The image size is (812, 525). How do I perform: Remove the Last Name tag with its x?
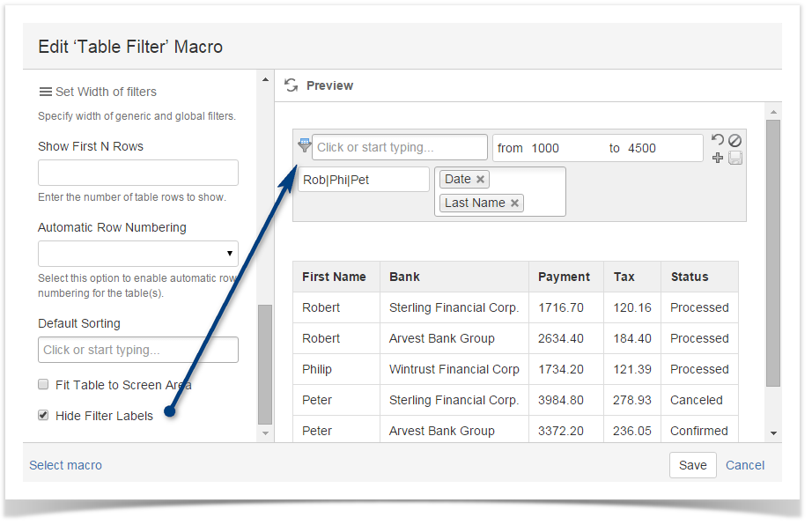click(514, 203)
